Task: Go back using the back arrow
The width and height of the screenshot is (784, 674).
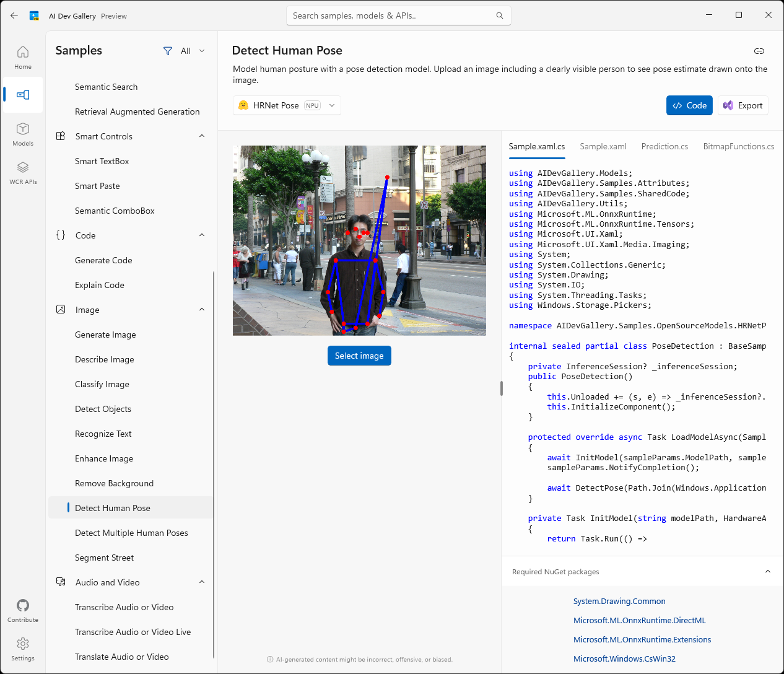Action: [x=14, y=15]
